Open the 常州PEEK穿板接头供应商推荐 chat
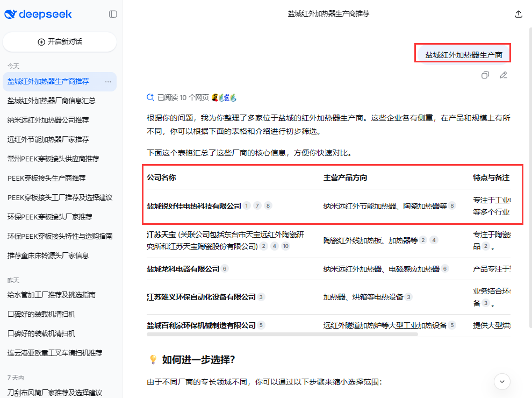The height and width of the screenshot is (398, 532). 53,159
